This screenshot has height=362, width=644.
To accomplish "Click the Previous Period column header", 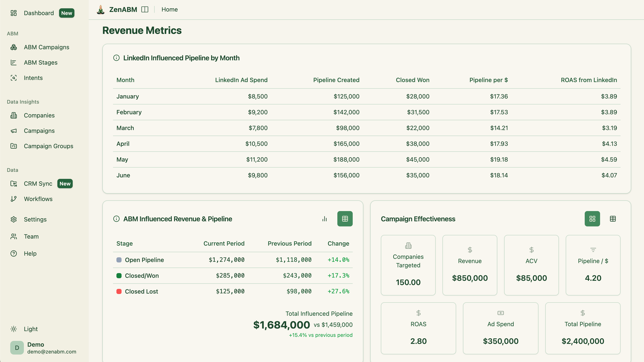I will click(x=290, y=243).
